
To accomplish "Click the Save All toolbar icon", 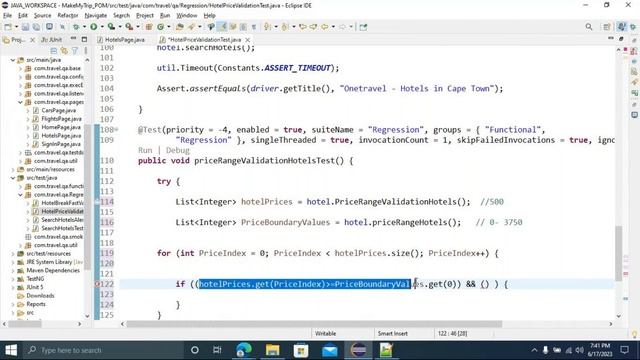I will point(36,27).
